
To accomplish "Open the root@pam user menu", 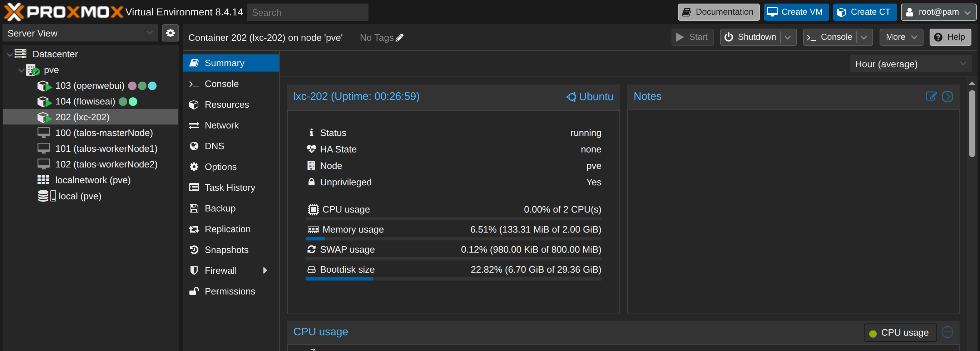I will click(x=938, y=12).
